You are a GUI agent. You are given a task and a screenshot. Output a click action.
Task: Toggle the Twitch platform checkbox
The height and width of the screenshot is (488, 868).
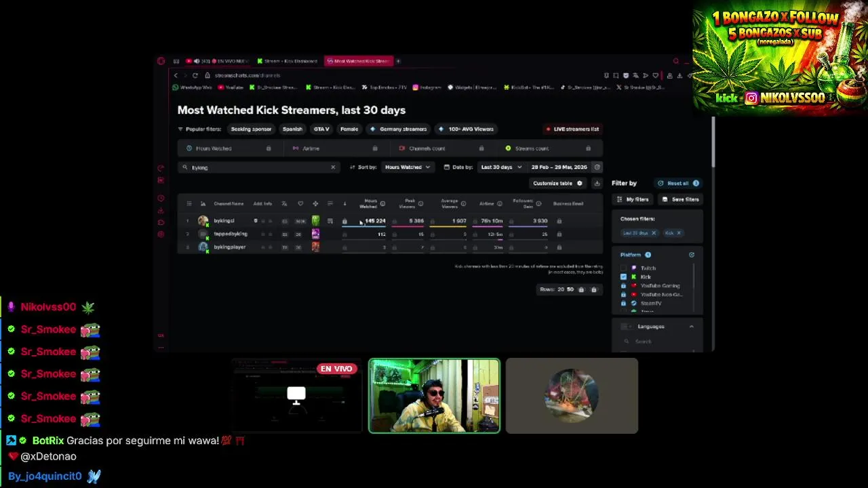pos(624,268)
